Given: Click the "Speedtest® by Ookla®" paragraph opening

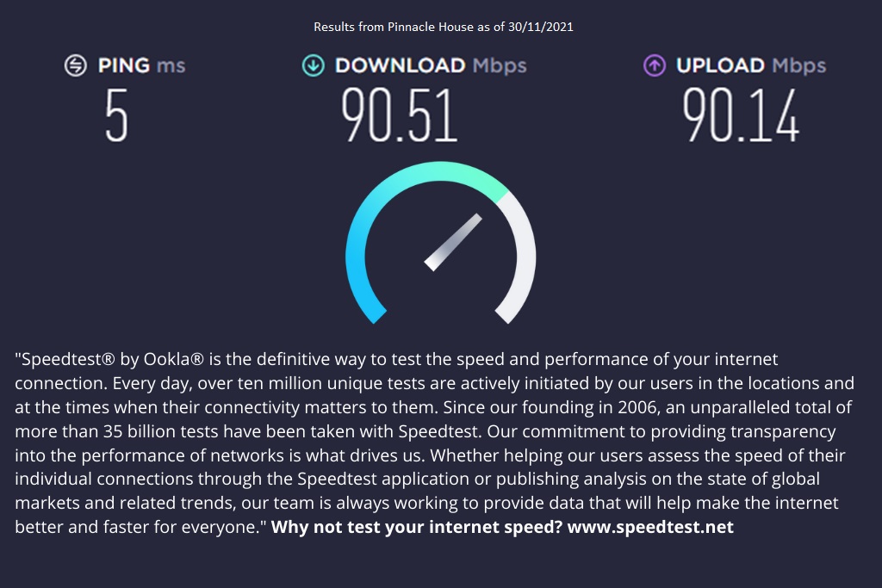Looking at the screenshot, I should click(x=103, y=359).
